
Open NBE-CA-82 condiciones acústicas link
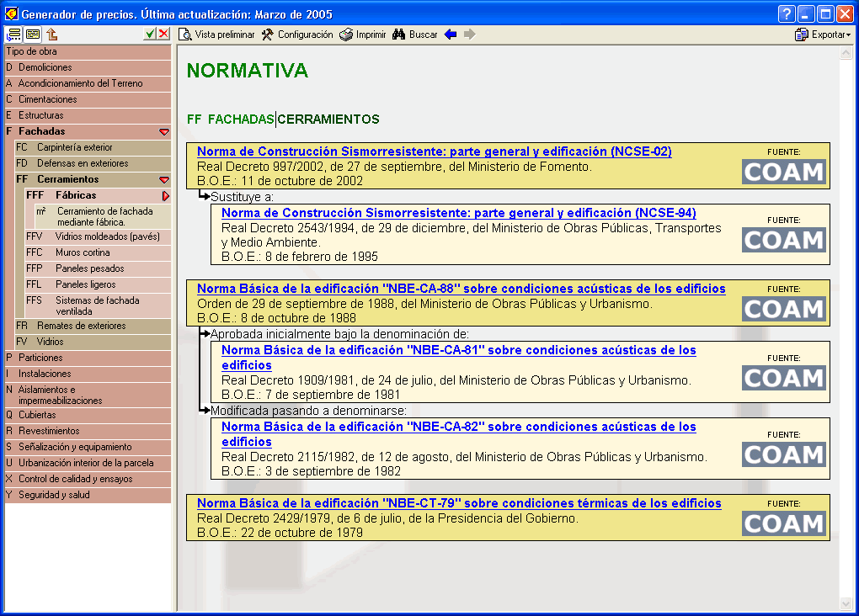(x=458, y=434)
